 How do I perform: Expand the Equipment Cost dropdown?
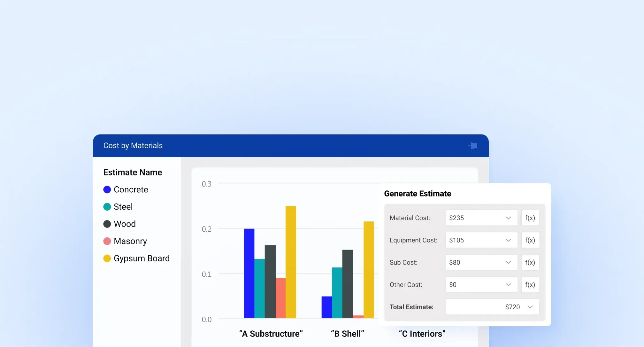[508, 240]
